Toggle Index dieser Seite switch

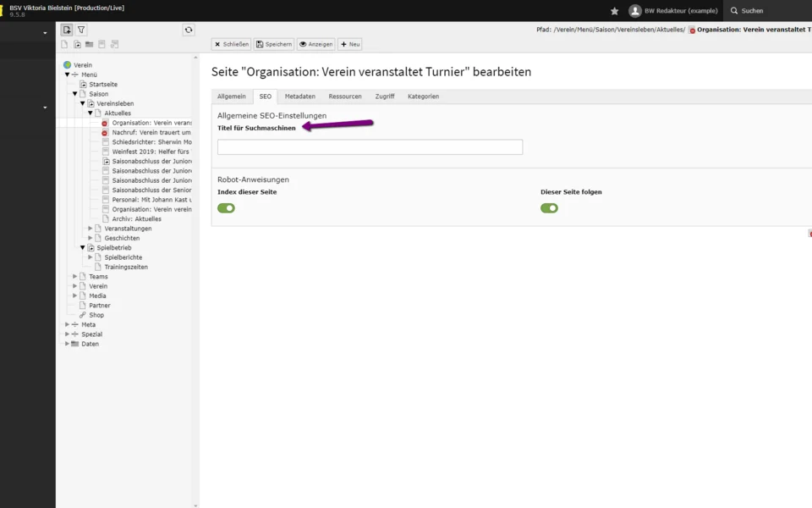tap(226, 207)
